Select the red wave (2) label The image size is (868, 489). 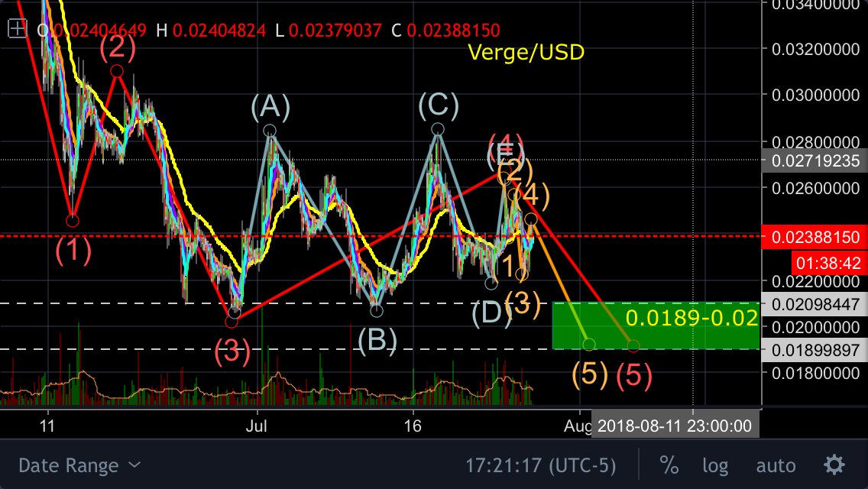118,47
